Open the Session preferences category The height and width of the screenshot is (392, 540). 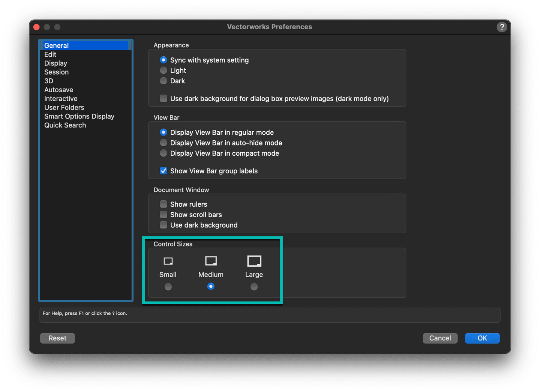click(86, 72)
